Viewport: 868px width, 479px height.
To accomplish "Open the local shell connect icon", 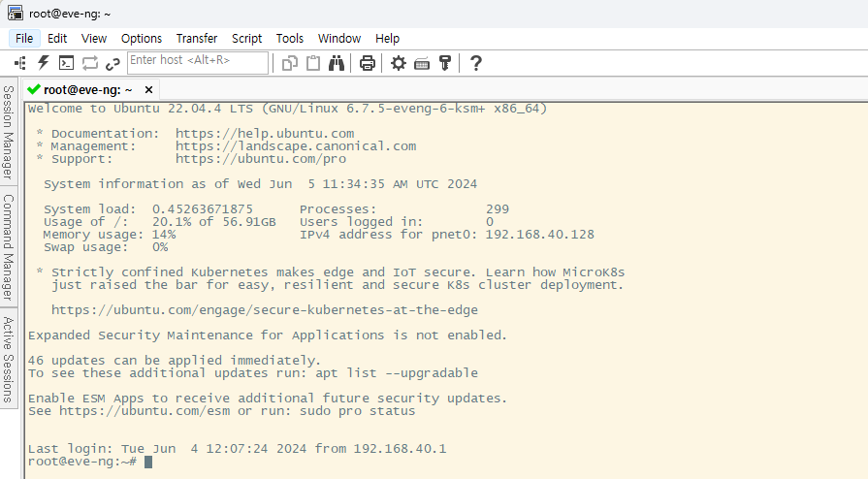I will pos(66,63).
